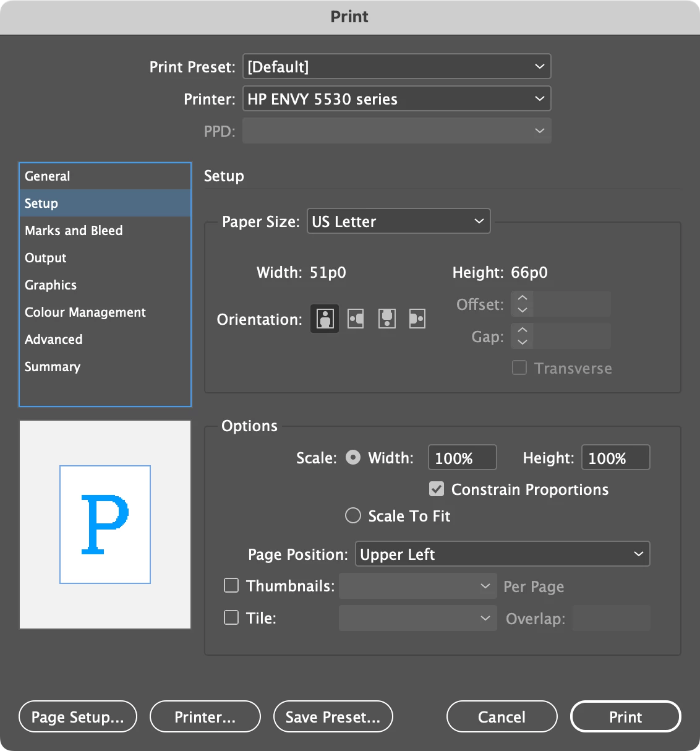Open the Page Position dropdown
Viewport: 700px width, 751px height.
[x=503, y=554]
